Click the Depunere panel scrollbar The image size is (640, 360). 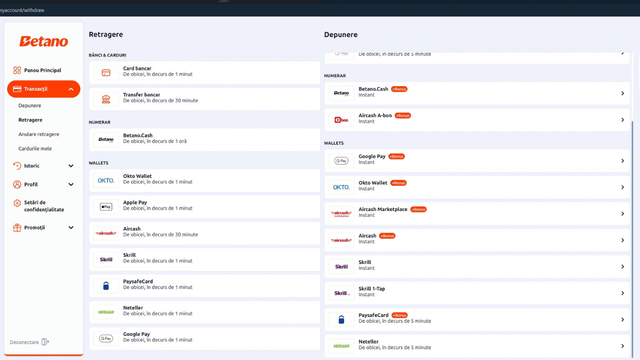[632, 239]
